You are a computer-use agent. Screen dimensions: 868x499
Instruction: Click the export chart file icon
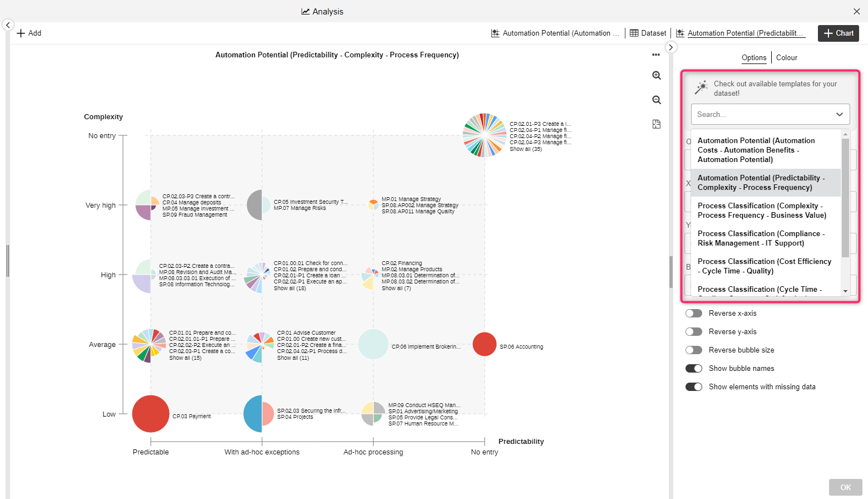pyautogui.click(x=657, y=124)
